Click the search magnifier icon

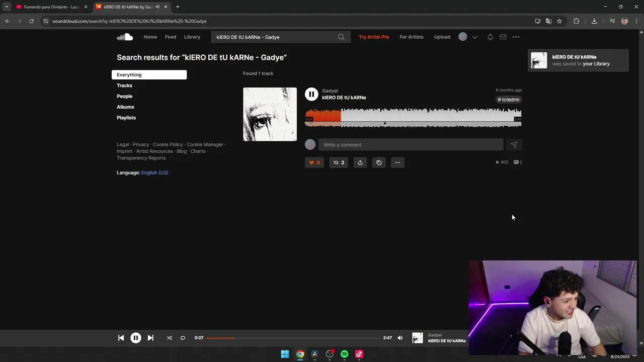341,37
